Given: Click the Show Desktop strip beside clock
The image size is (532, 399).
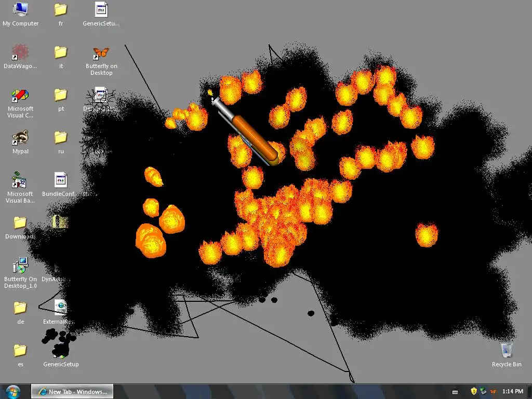Looking at the screenshot, I should coord(529,391).
